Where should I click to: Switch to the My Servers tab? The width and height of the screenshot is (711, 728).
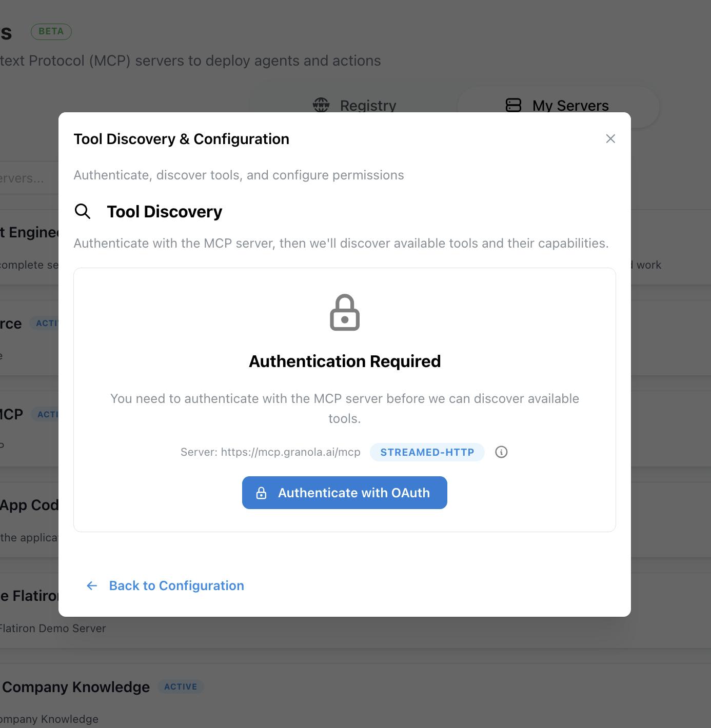coord(557,105)
